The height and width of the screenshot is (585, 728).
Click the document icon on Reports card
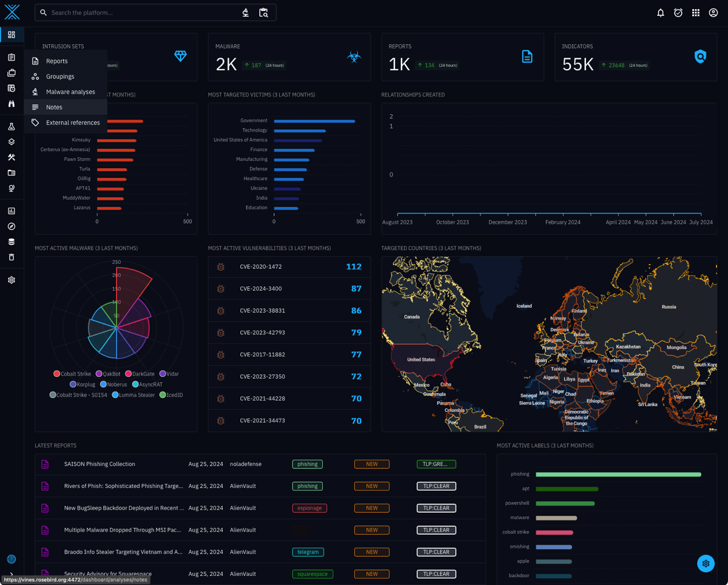pos(527,56)
